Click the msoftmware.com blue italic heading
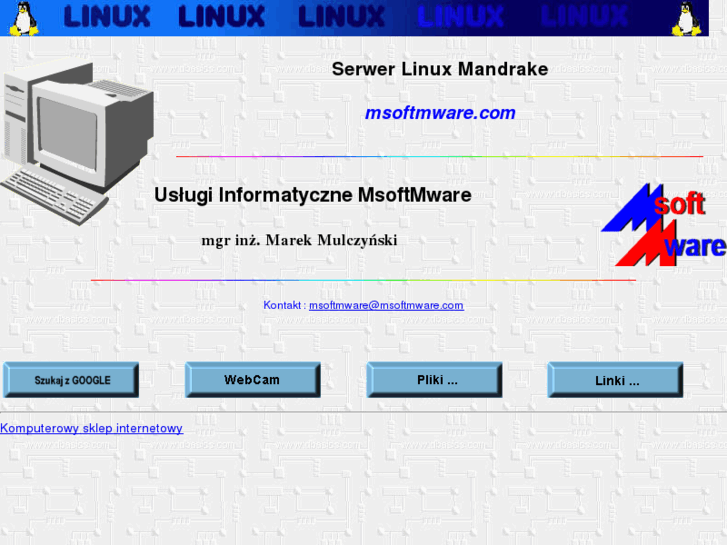 tap(440, 113)
